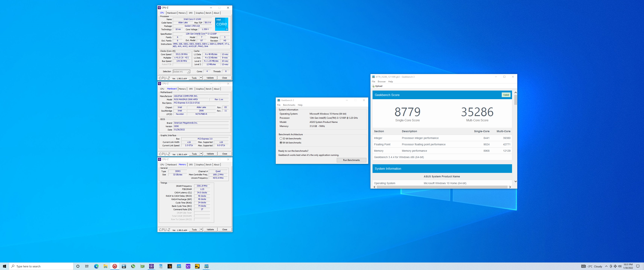Screen dimensions: 644x270
Task: Click the black-and-orange app icon on taskbar
Action: coord(170,266)
